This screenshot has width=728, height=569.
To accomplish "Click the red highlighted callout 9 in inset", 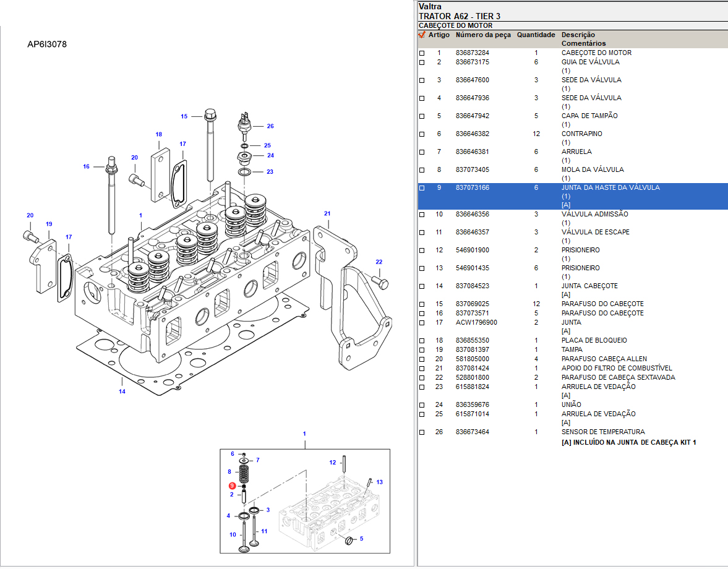I will [232, 486].
